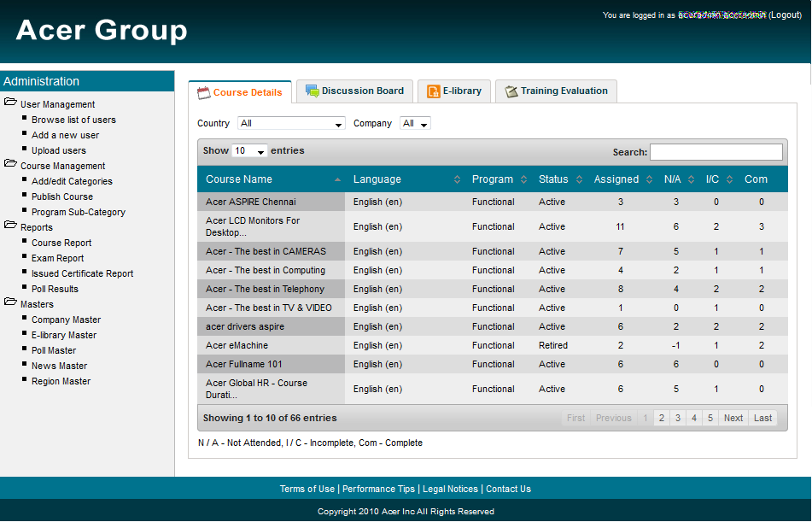Screen dimensions: 812x522
Task: Open the Country filter dropdown
Action: coord(291,124)
